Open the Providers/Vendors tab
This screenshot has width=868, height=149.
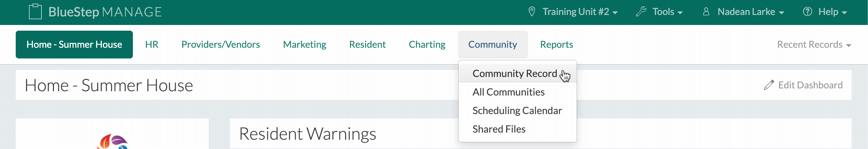coord(220,45)
